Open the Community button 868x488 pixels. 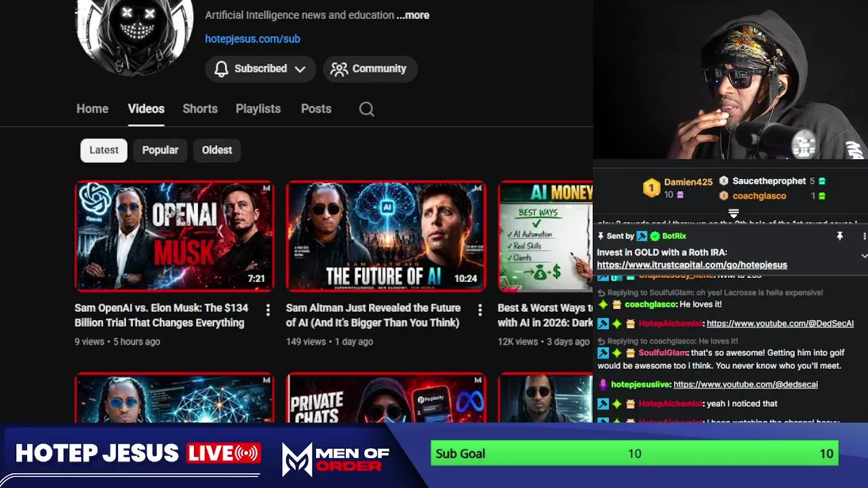pyautogui.click(x=370, y=68)
